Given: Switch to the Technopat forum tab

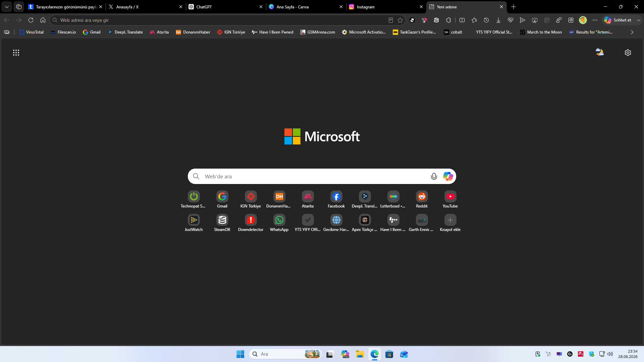Looking at the screenshot, I should pyautogui.click(x=65, y=7).
